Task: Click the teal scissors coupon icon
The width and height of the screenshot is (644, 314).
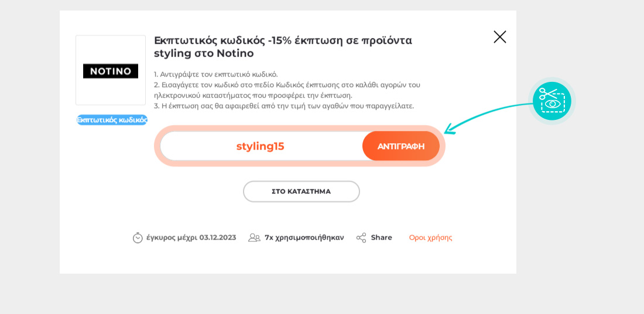Action: 551,101
